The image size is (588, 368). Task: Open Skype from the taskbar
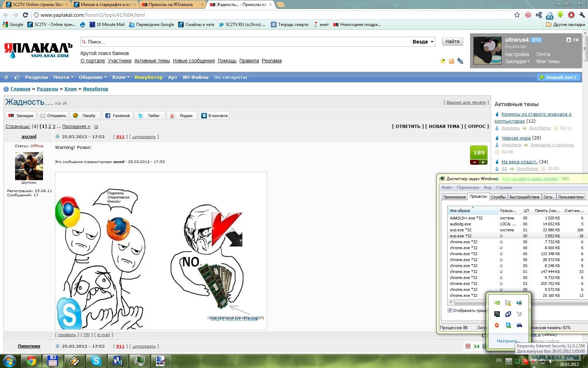click(96, 361)
